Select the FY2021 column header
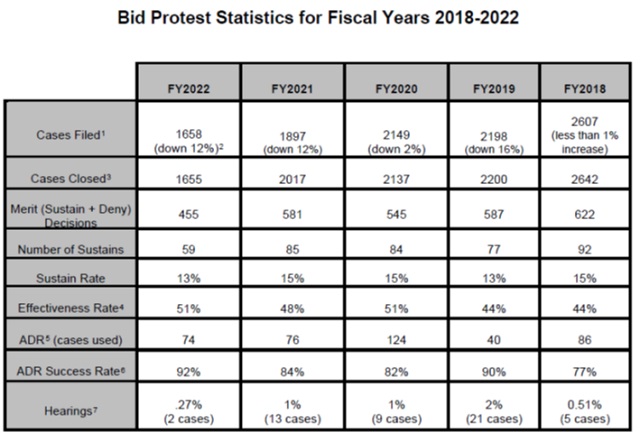Image resolution: width=640 pixels, height=442 pixels. (x=293, y=89)
